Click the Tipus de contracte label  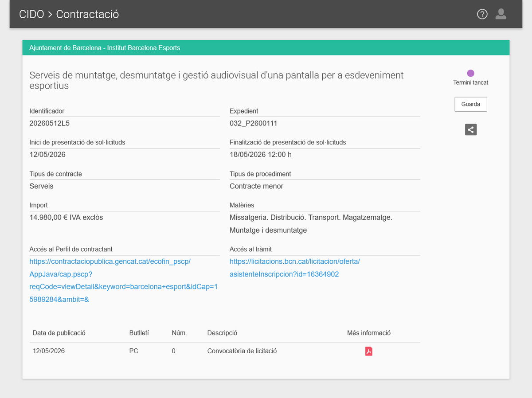[56, 174]
